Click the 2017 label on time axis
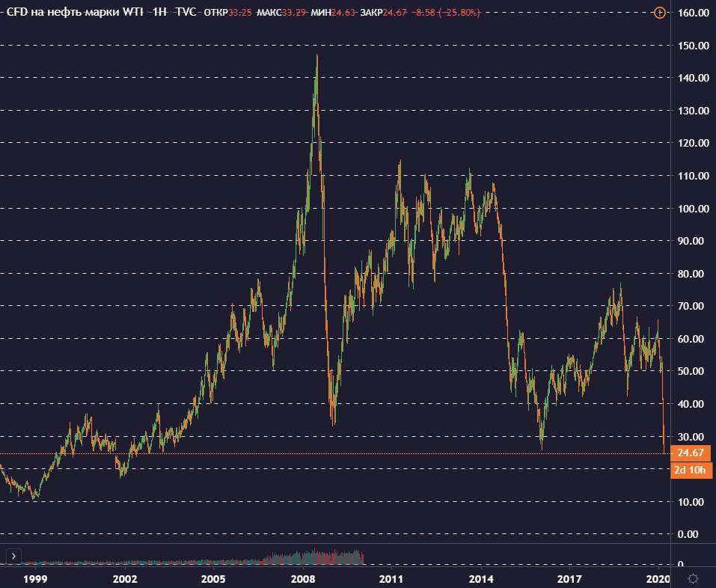The image size is (716, 588). click(x=570, y=579)
